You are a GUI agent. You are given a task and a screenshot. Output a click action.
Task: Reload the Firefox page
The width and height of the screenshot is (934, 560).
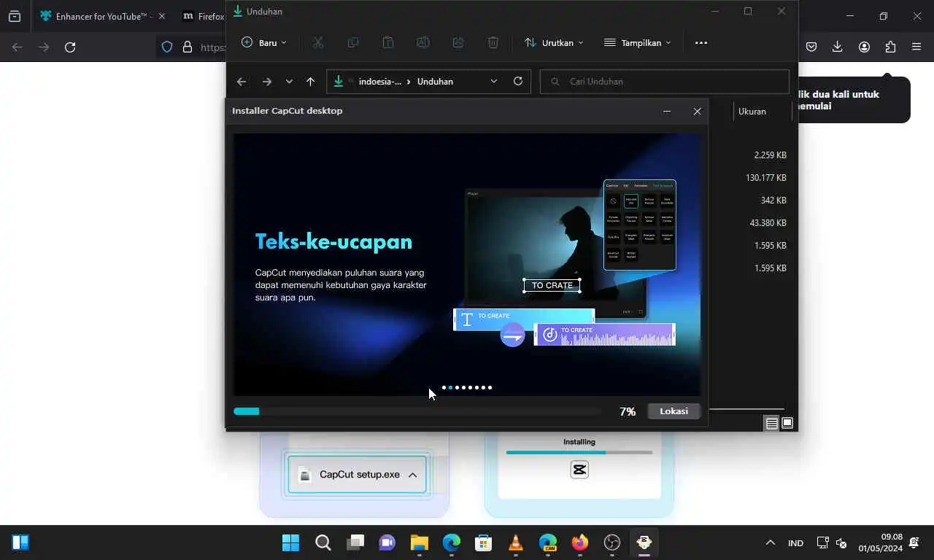[x=70, y=47]
